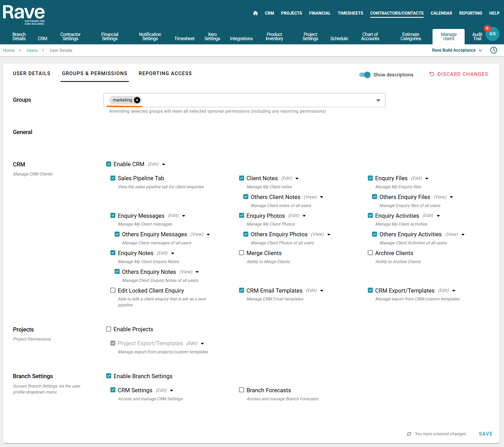The width and height of the screenshot is (504, 447).
Task: Open the clock history icon
Action: click(x=494, y=50)
